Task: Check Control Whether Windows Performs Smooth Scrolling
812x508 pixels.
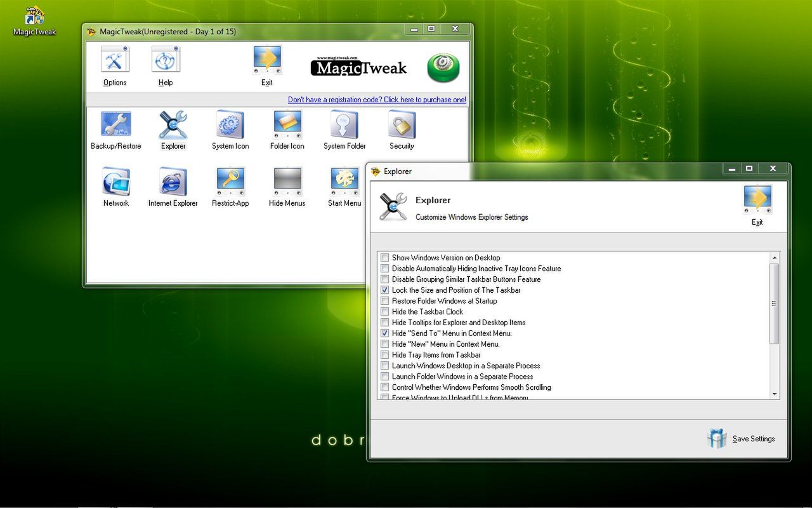Action: click(384, 387)
